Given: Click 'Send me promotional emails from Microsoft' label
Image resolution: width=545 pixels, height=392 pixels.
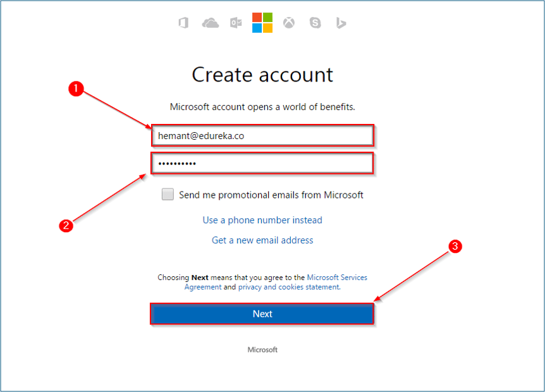Looking at the screenshot, I should [x=271, y=195].
